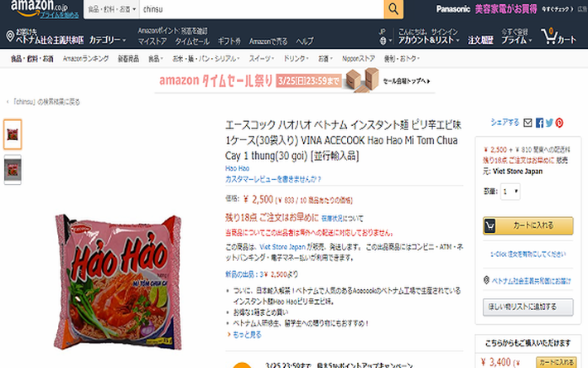Click the search input field with chinsu
Viewport: 588px width, 368px height.
pyautogui.click(x=262, y=9)
